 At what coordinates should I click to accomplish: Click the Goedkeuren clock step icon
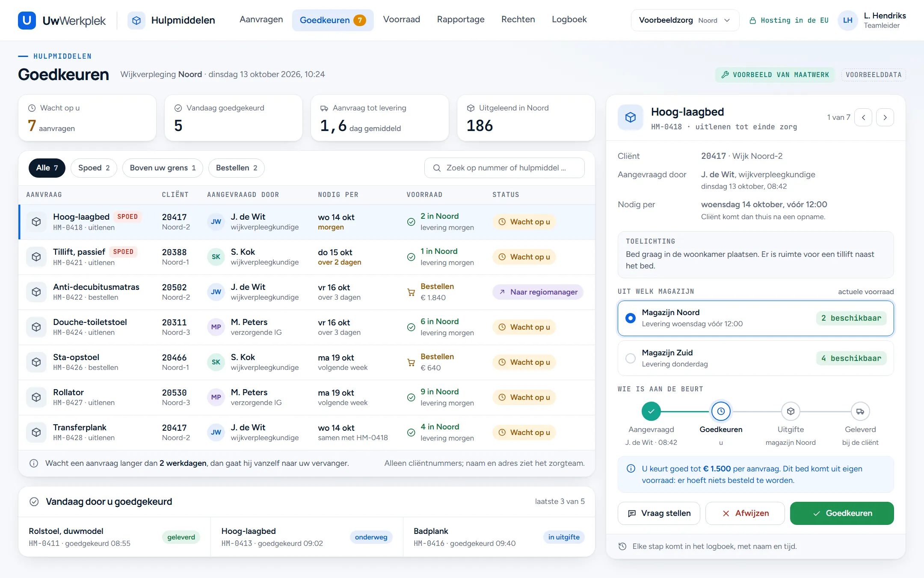point(721,411)
